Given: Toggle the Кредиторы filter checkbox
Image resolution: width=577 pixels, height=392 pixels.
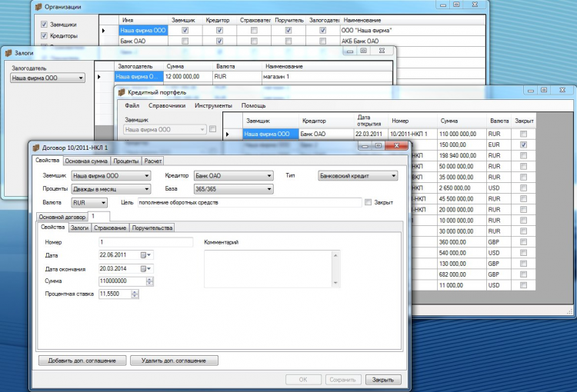Looking at the screenshot, I should point(43,36).
